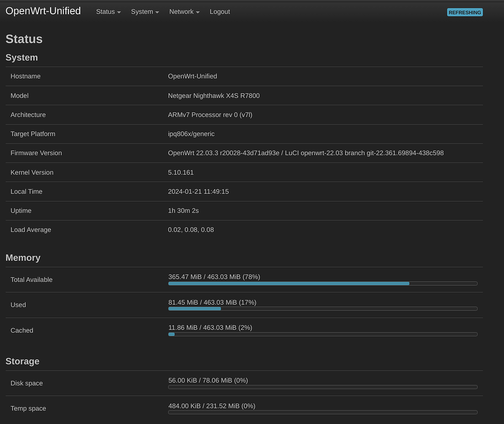
Task: Click the Status dropdown chevron arrow
Action: (x=118, y=12)
